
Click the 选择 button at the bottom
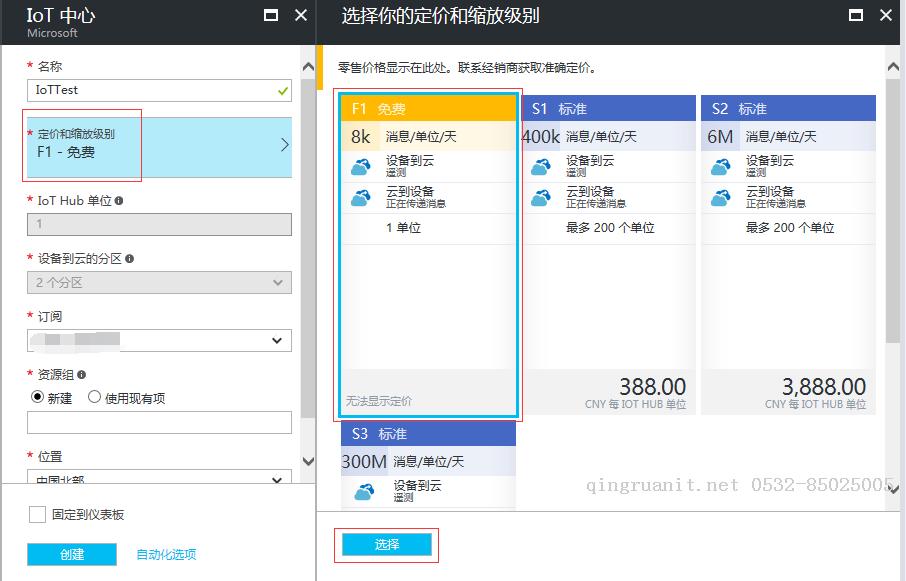point(386,545)
